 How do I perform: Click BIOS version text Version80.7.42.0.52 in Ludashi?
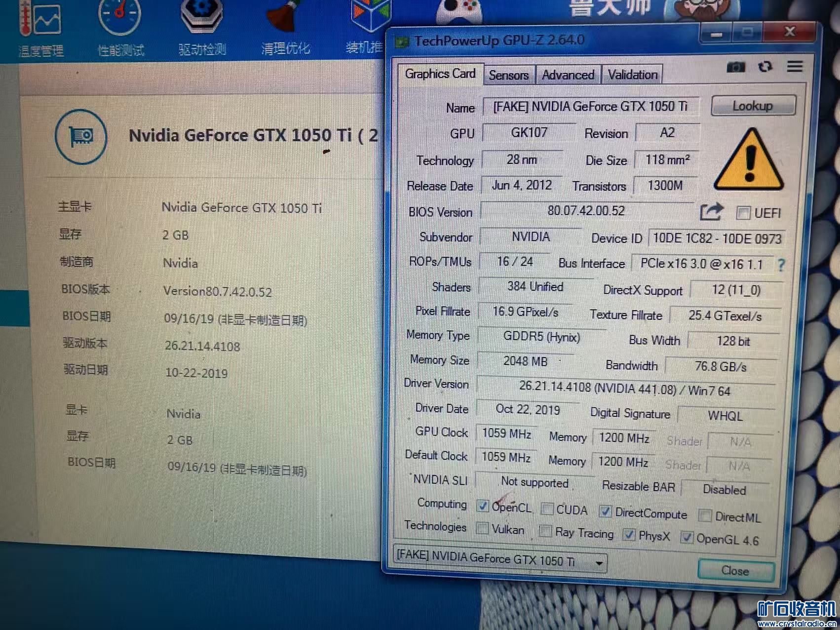tap(218, 292)
